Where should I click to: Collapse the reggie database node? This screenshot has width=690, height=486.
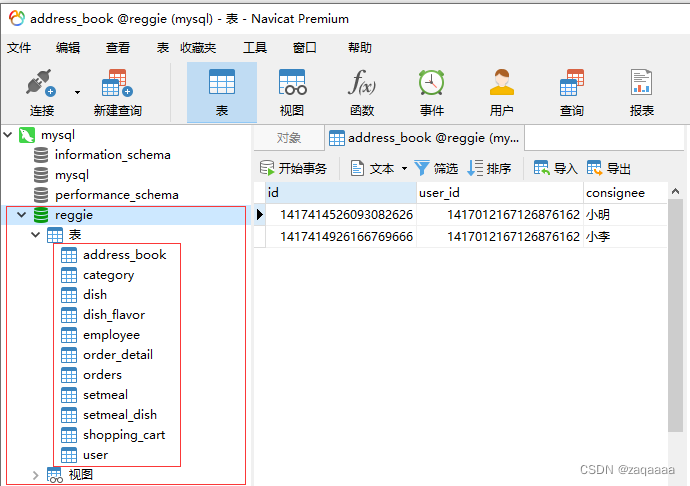(x=22, y=215)
